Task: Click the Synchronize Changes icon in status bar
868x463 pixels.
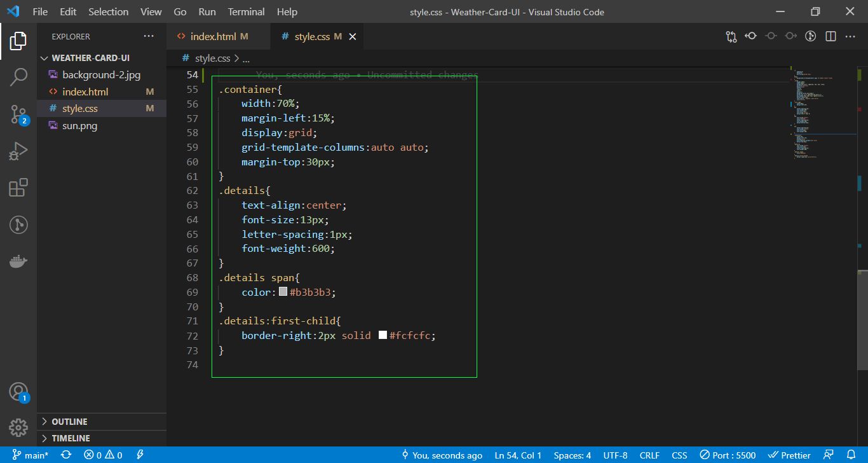Action: coord(66,455)
